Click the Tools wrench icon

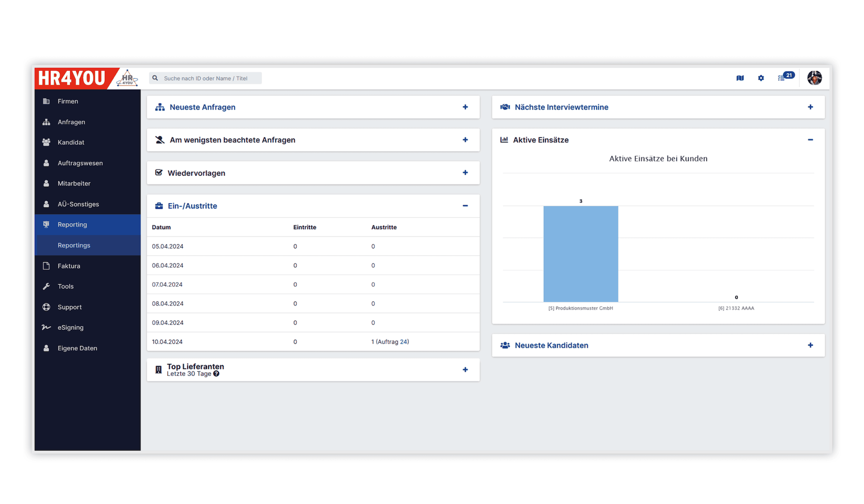click(46, 287)
